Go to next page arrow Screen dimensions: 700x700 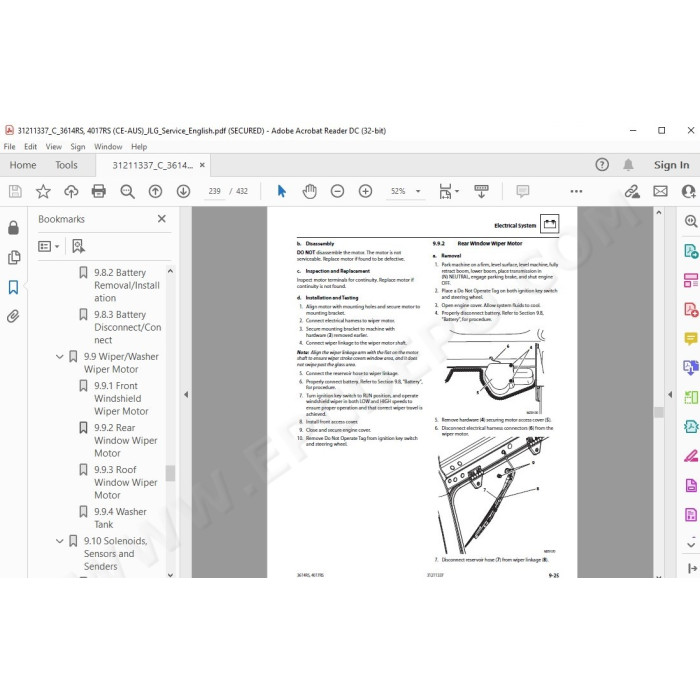183,192
